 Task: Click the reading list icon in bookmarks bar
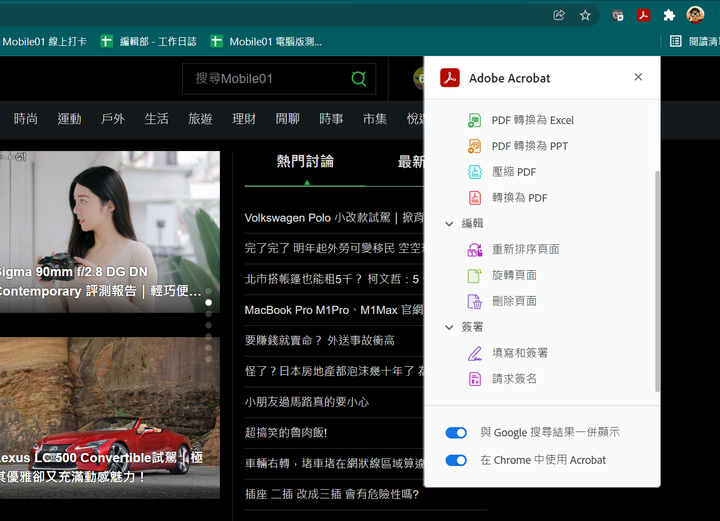pos(675,41)
